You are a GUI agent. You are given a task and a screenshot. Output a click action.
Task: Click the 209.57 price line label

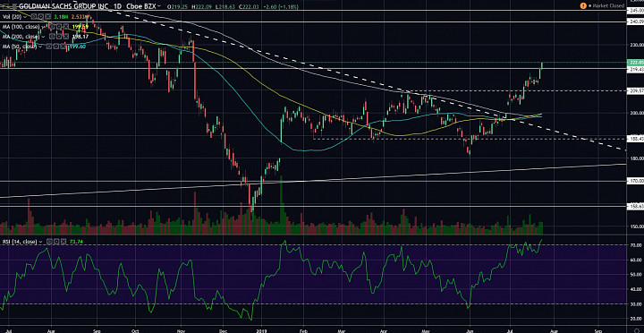635,90
